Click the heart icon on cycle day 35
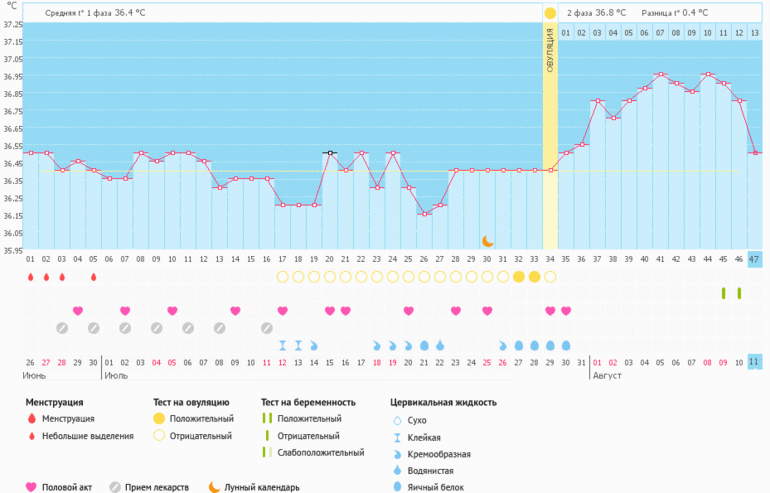Screen dimensions: 770x493 pyautogui.click(x=566, y=311)
